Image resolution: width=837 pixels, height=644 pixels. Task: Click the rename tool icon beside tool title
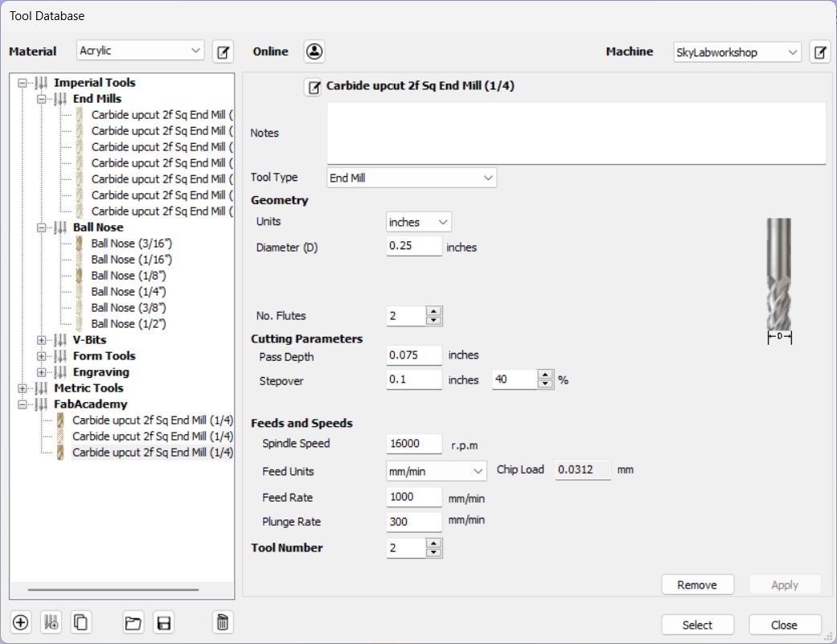point(314,87)
